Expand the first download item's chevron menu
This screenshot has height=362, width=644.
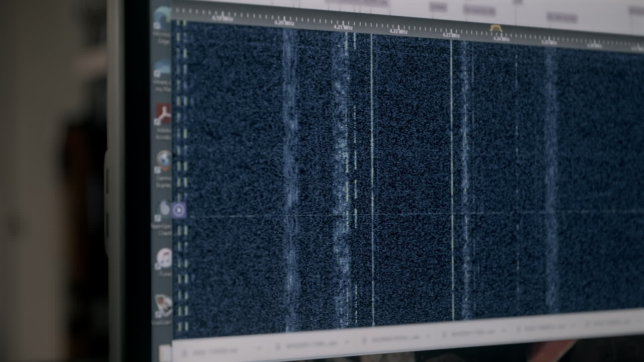260,347
